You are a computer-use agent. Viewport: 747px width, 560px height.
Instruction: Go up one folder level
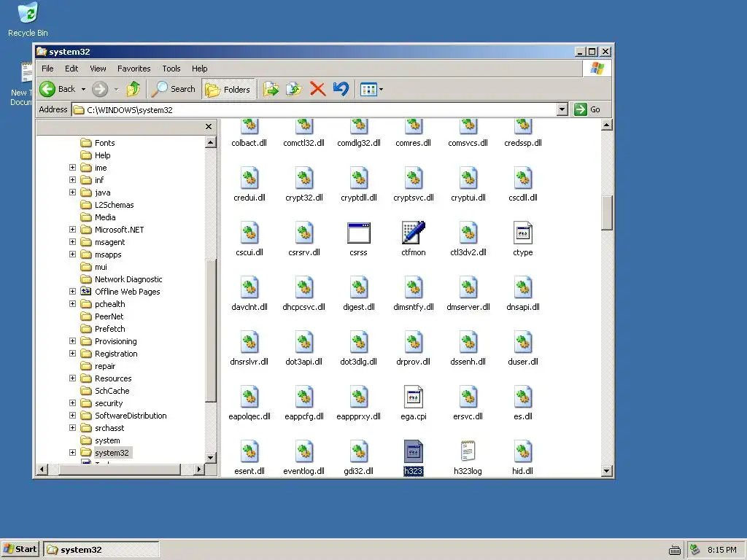coord(133,89)
